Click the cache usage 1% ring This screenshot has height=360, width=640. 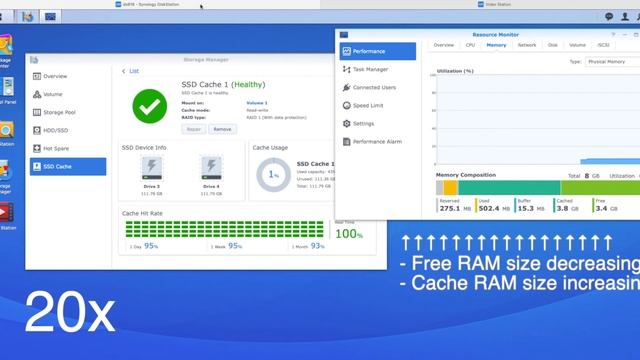pos(273,175)
